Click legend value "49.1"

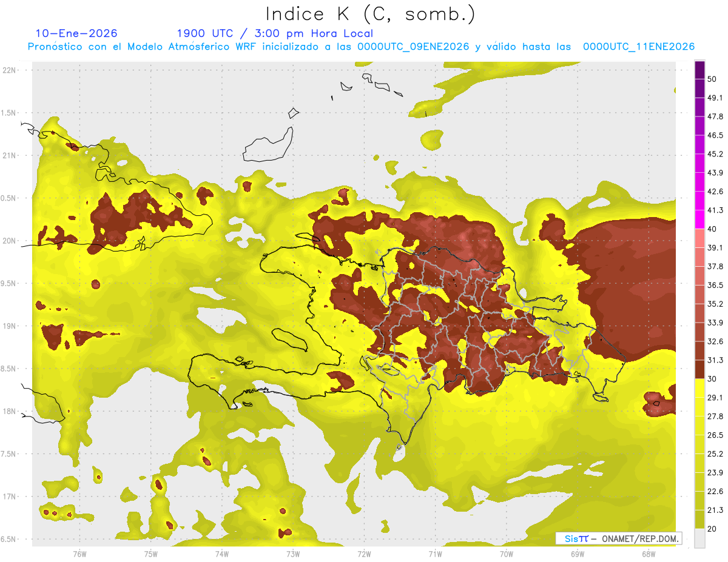pyautogui.click(x=715, y=98)
